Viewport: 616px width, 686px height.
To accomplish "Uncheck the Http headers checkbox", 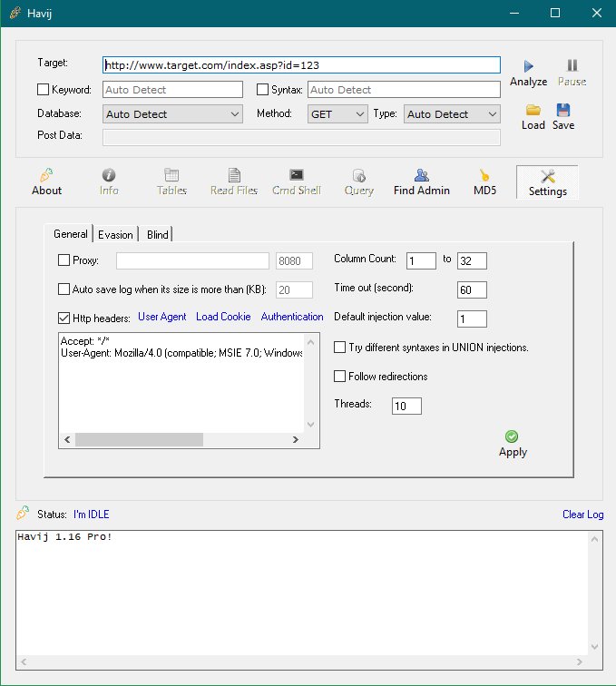I will (64, 318).
